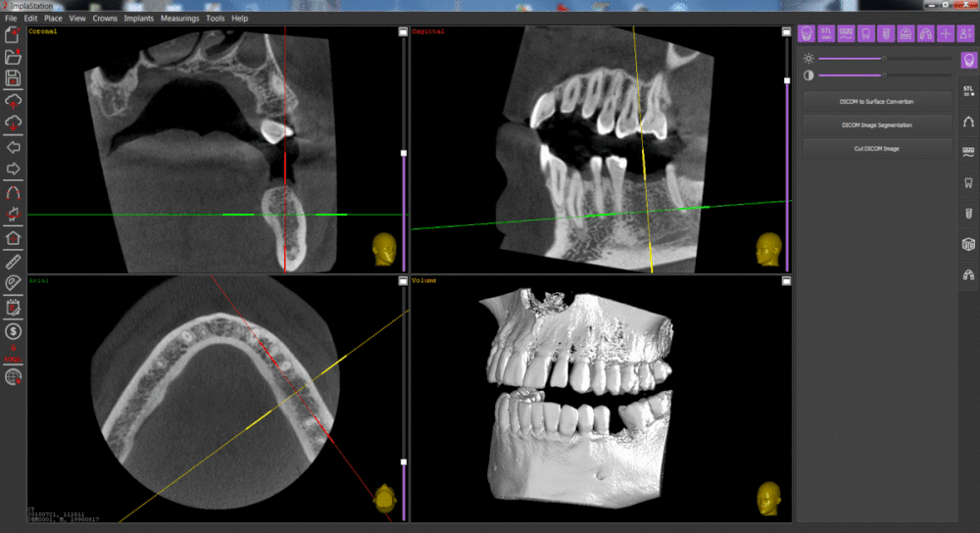Open the Place menu
980x533 pixels.
coord(53,18)
